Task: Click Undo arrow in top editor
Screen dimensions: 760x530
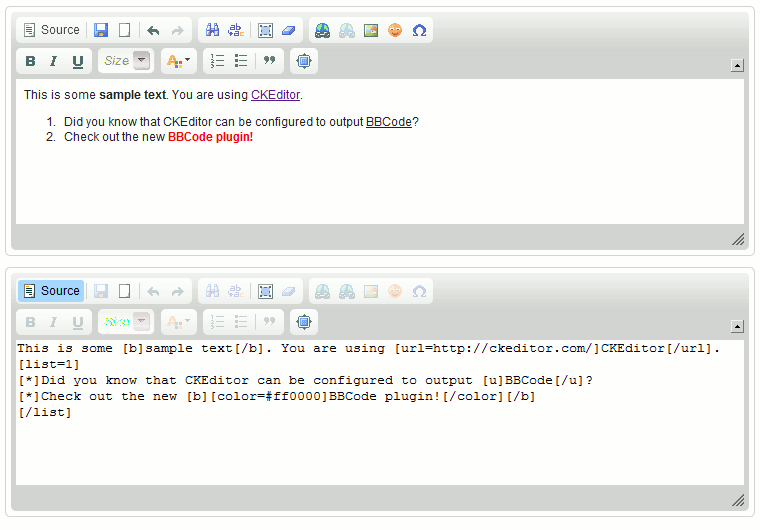Action: pos(153,30)
